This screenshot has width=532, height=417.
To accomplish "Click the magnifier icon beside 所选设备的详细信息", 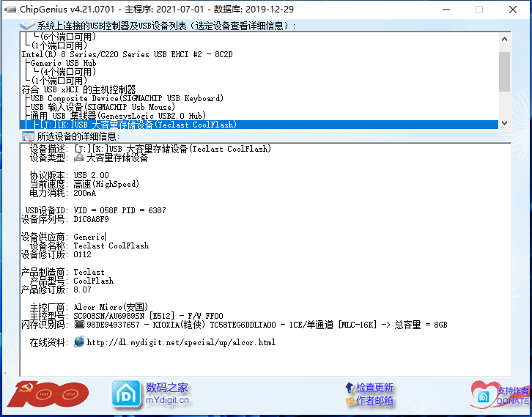I will tap(28, 136).
